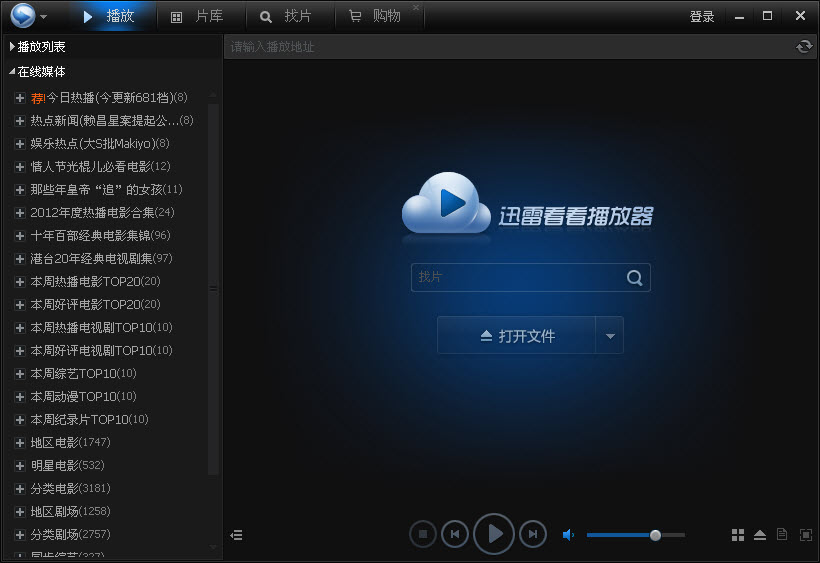Click the refresh icon in address bar
The image size is (820, 563).
click(803, 47)
